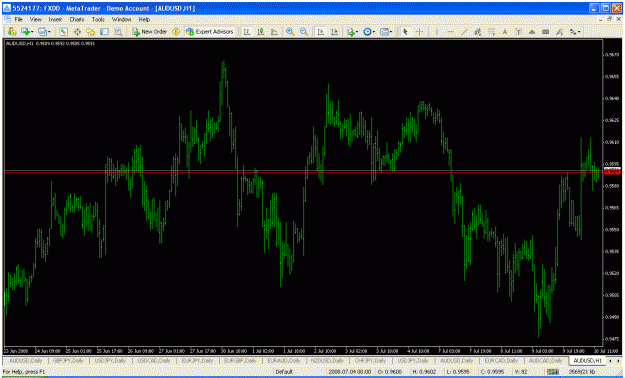Screen dimensions: 625x378
Task: Switch to EURGBP,Daily chart tab
Action: [240, 360]
